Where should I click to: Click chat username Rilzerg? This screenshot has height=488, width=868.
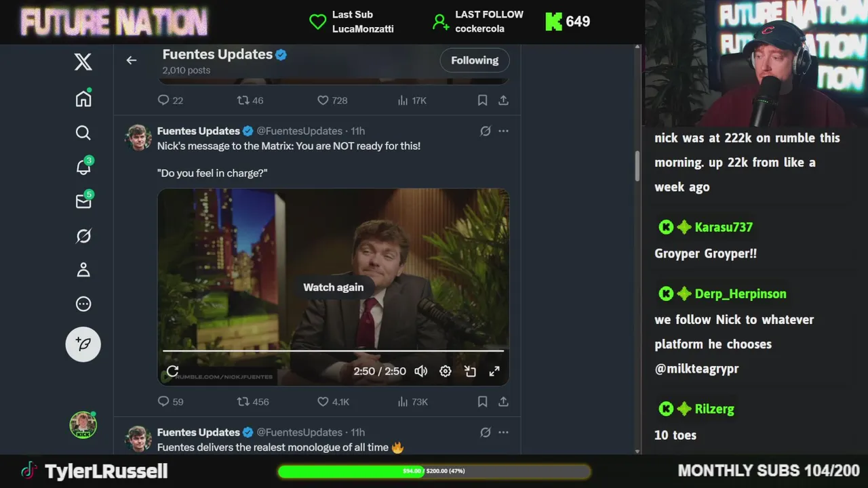click(x=714, y=409)
